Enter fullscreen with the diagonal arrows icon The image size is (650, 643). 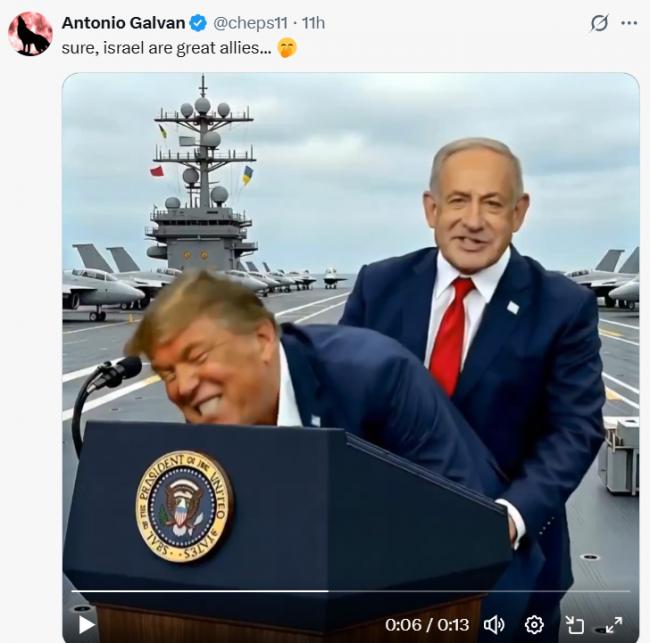tap(614, 624)
